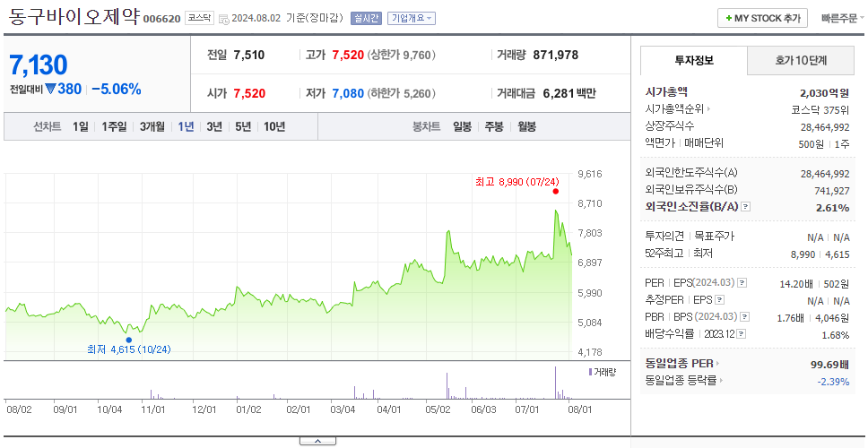The height and width of the screenshot is (448, 868).
Task: Select 1년 line chart period
Action: [x=186, y=126]
